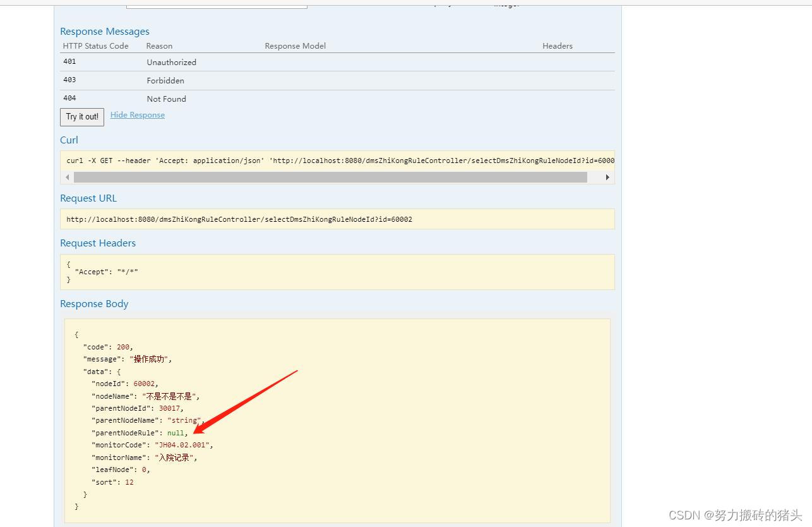Image resolution: width=812 pixels, height=527 pixels.
Task: Click the Forbidden reason cell
Action: click(x=165, y=80)
